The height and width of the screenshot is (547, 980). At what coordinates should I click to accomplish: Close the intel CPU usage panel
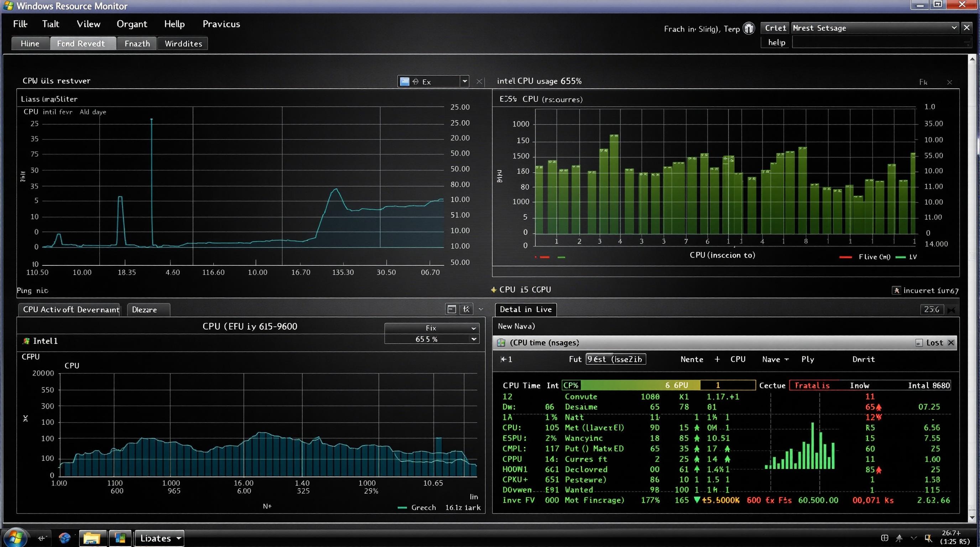[950, 82]
